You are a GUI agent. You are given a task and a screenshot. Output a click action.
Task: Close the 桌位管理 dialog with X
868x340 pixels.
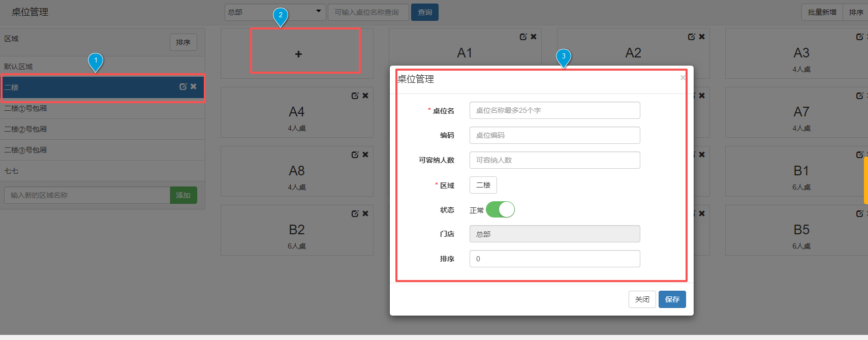[683, 78]
